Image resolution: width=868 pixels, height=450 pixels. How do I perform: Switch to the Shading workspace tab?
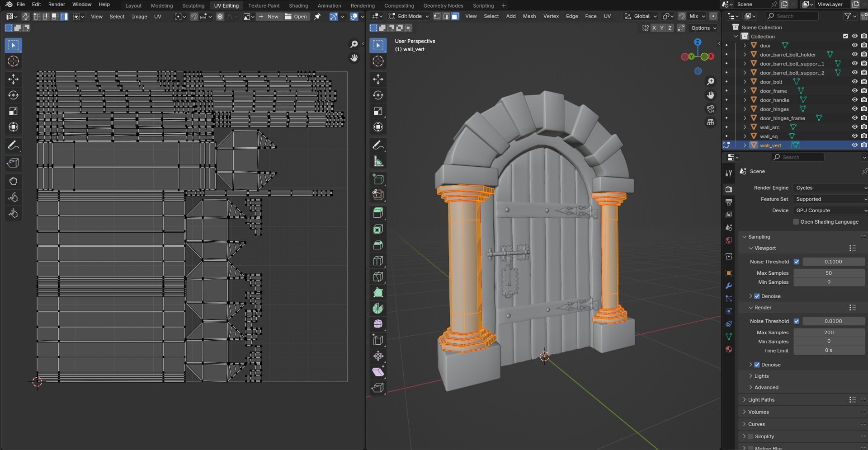298,5
